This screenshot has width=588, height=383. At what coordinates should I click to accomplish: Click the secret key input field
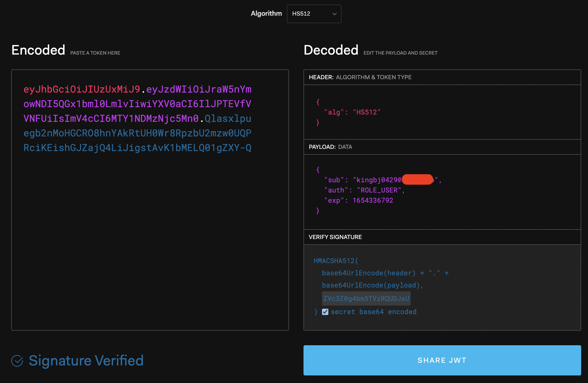click(366, 298)
